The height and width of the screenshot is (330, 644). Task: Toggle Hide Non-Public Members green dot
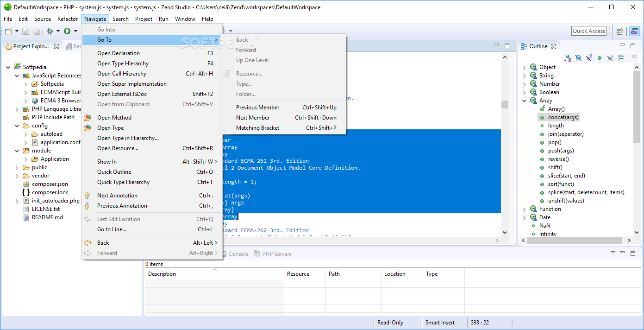point(600,58)
